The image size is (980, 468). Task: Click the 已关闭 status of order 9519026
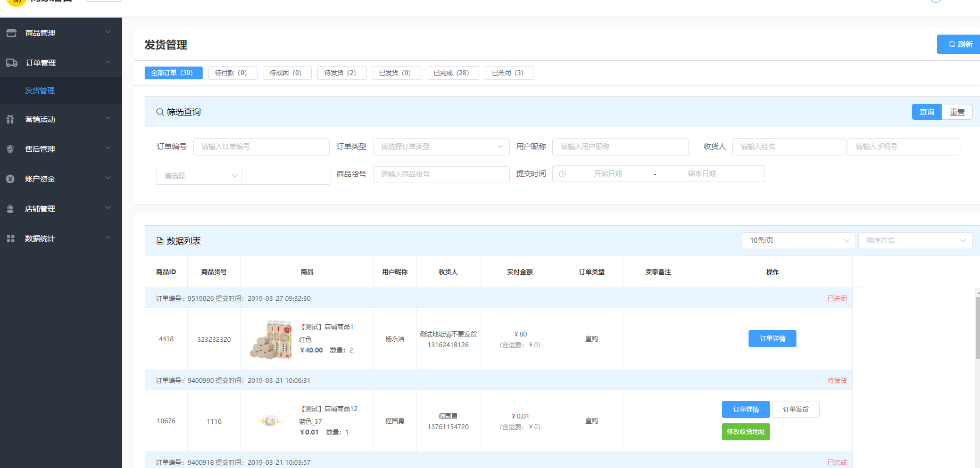[837, 299]
